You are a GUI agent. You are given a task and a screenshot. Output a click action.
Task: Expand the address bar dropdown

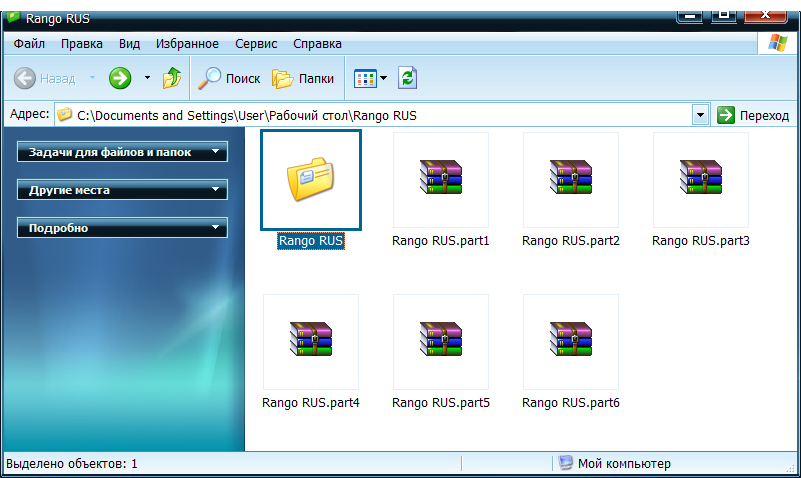(700, 115)
